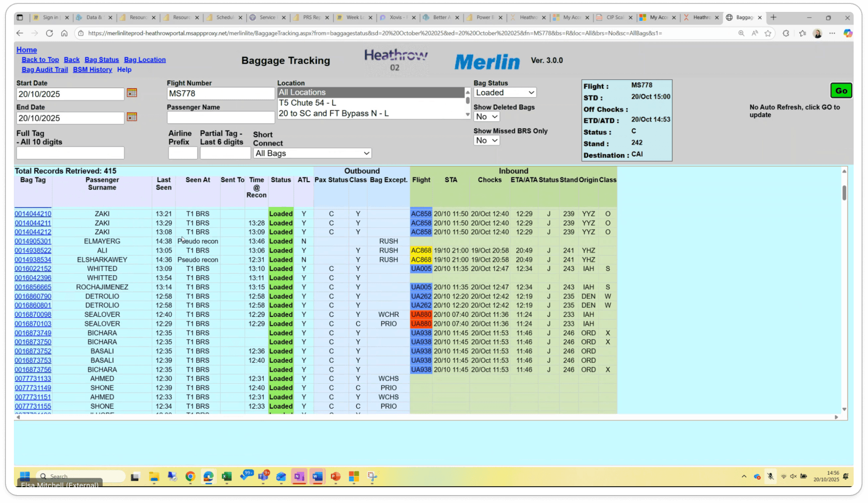Switch to the Power B browser tab

(483, 17)
